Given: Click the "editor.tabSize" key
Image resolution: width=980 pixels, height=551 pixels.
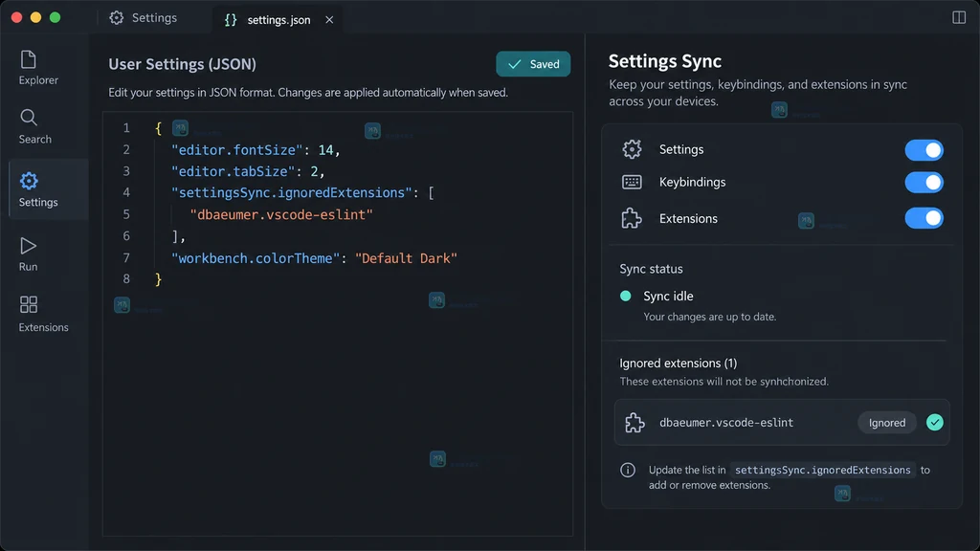Looking at the screenshot, I should click(x=234, y=171).
